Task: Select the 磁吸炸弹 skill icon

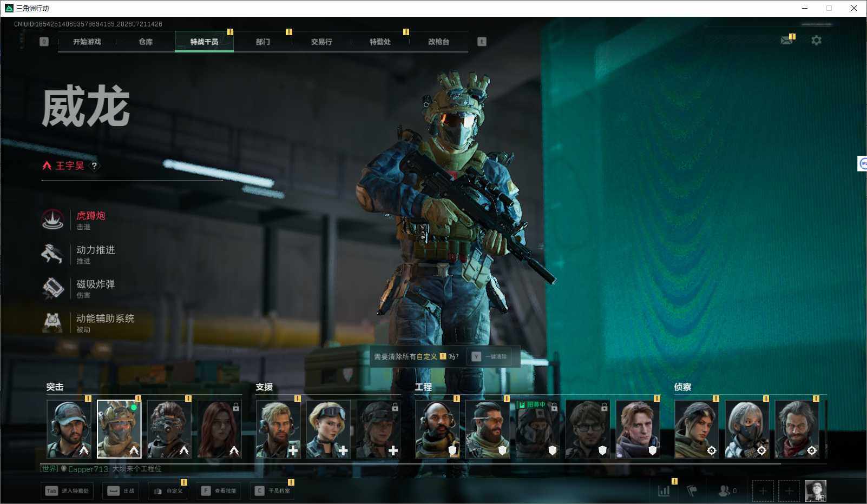Action: tap(52, 288)
